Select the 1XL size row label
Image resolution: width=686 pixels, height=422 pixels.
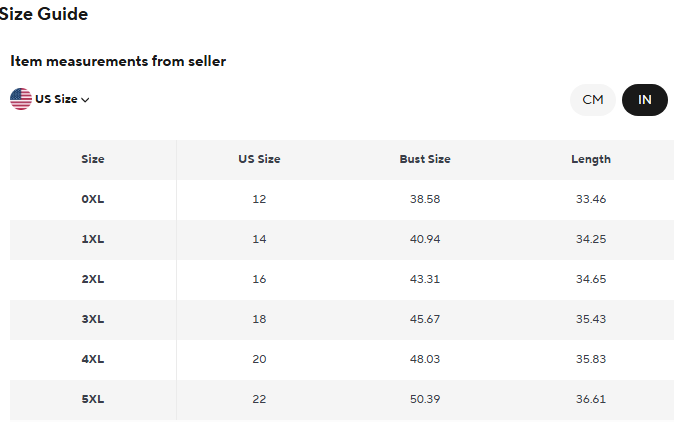coord(93,239)
